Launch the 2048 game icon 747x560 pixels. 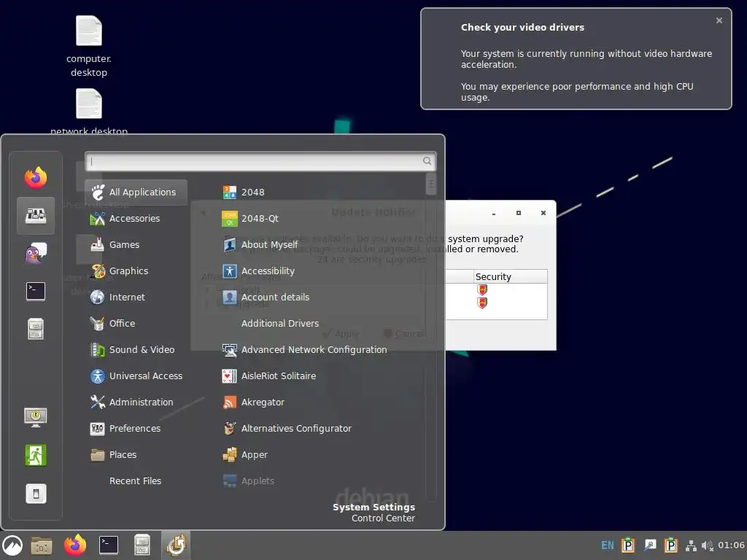tap(229, 192)
